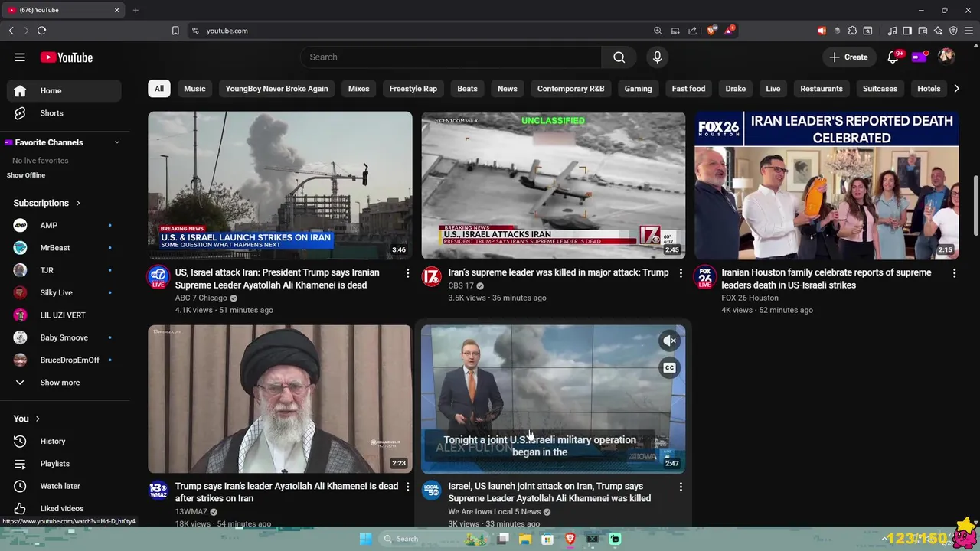Expand Subscriptions section arrow
Image resolution: width=980 pixels, height=551 pixels.
[x=77, y=203]
